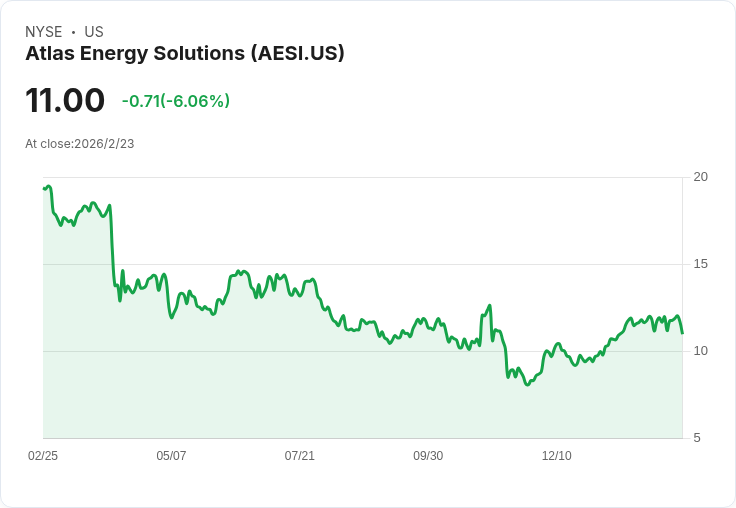Click the 10 price axis label
The width and height of the screenshot is (736, 508).
(700, 351)
